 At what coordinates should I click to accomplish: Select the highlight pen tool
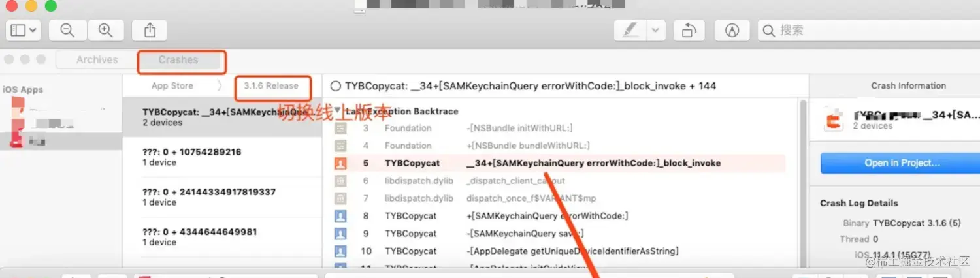click(x=631, y=30)
